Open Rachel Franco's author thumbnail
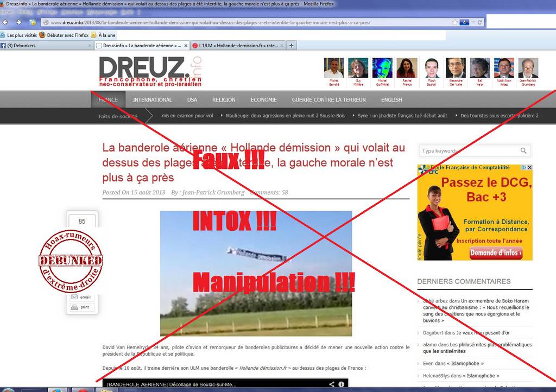The height and width of the screenshot is (392, 556). pos(407,68)
